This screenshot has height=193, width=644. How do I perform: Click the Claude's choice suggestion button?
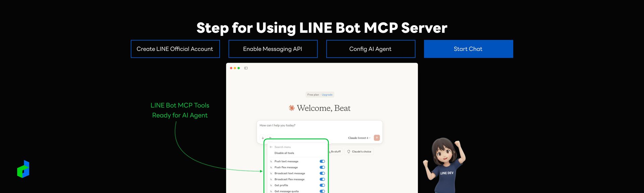[359, 152]
